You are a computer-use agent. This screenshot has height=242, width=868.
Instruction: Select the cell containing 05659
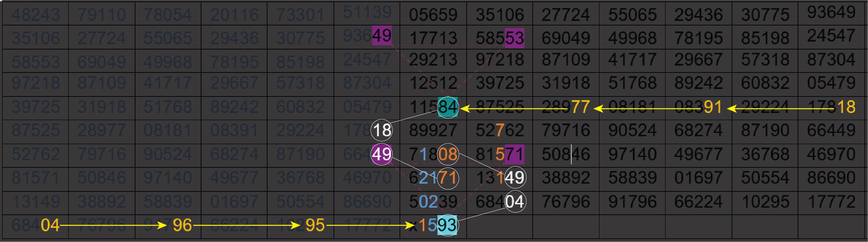click(x=433, y=14)
